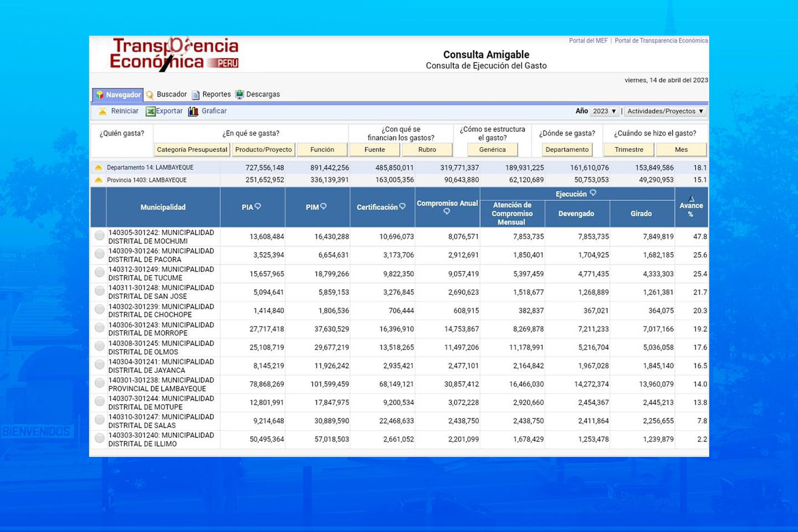The height and width of the screenshot is (532, 798).
Task: Click Exportar link
Action: click(169, 111)
